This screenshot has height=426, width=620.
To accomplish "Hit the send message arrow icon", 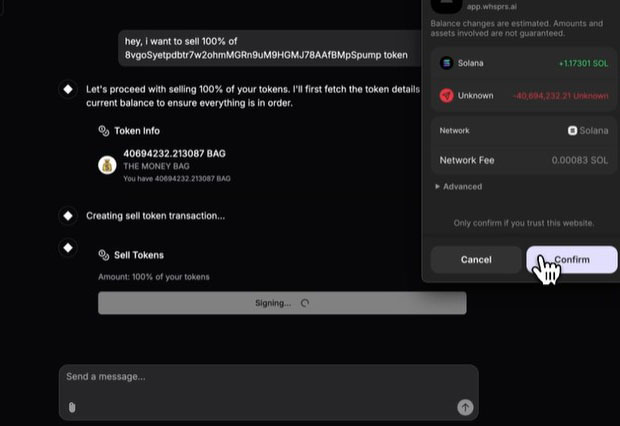I will (465, 407).
